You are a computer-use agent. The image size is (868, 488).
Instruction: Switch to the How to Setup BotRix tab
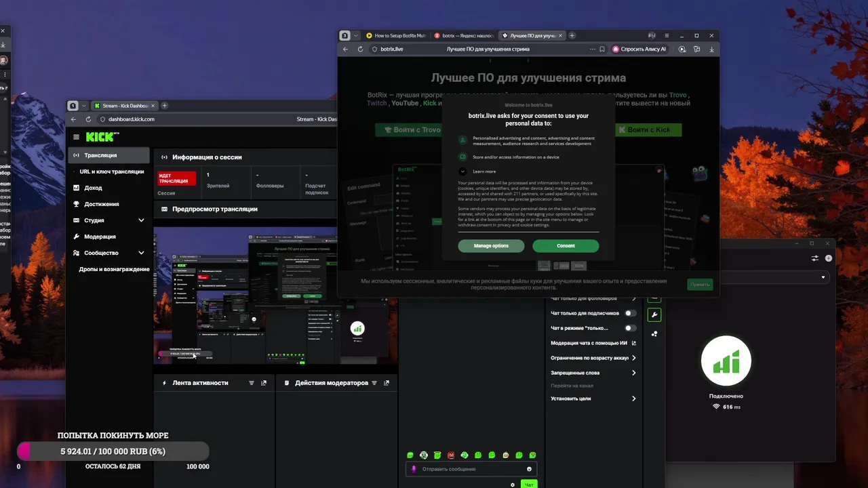(396, 35)
